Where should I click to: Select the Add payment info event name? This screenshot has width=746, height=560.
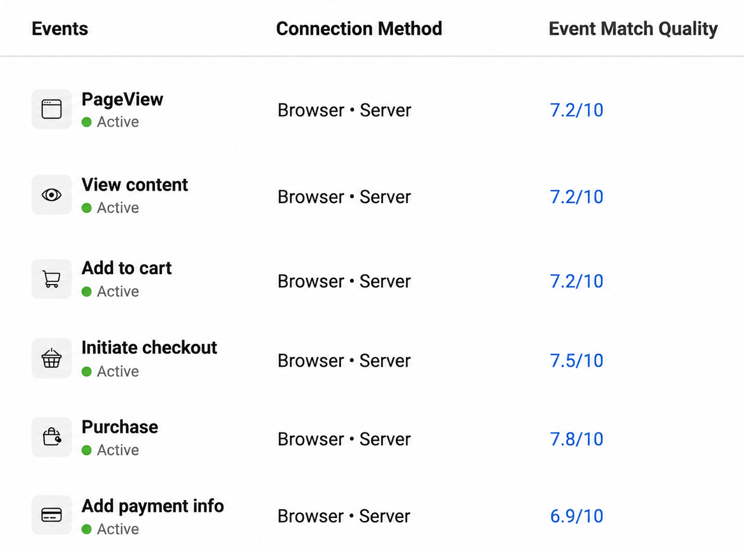click(153, 506)
